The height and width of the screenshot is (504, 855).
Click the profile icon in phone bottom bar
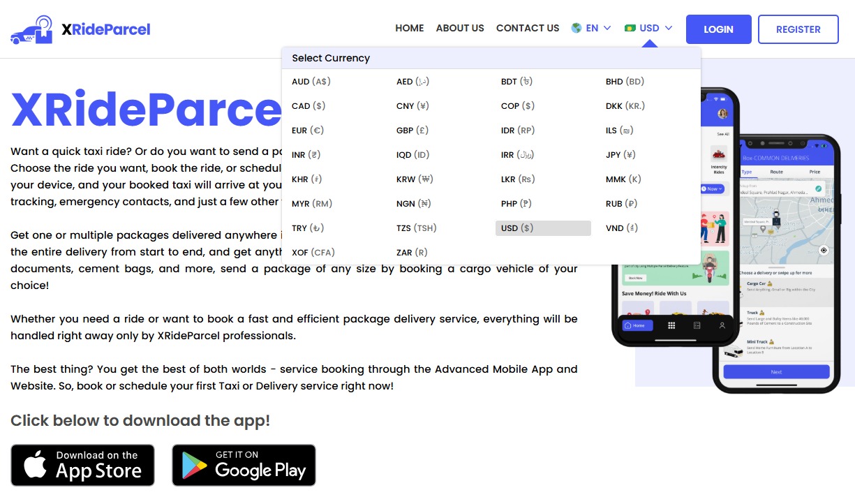coord(722,325)
